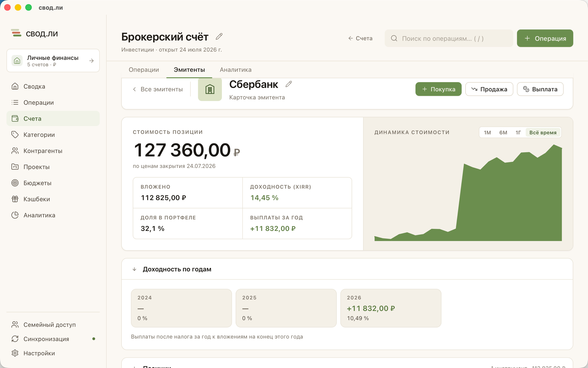The image size is (588, 368).
Task: Click the XIRR value 14,45 %
Action: tap(264, 198)
